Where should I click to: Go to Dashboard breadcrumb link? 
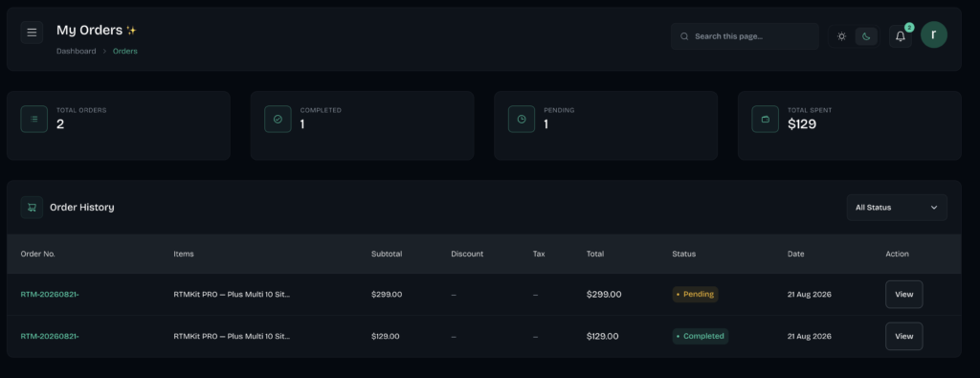click(77, 52)
